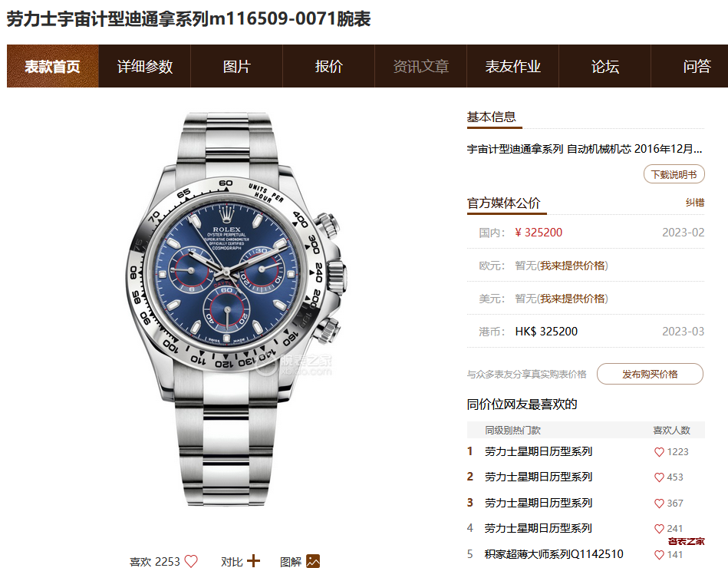Open the 积家超薄大师系列Q1142510 link

[x=554, y=554]
